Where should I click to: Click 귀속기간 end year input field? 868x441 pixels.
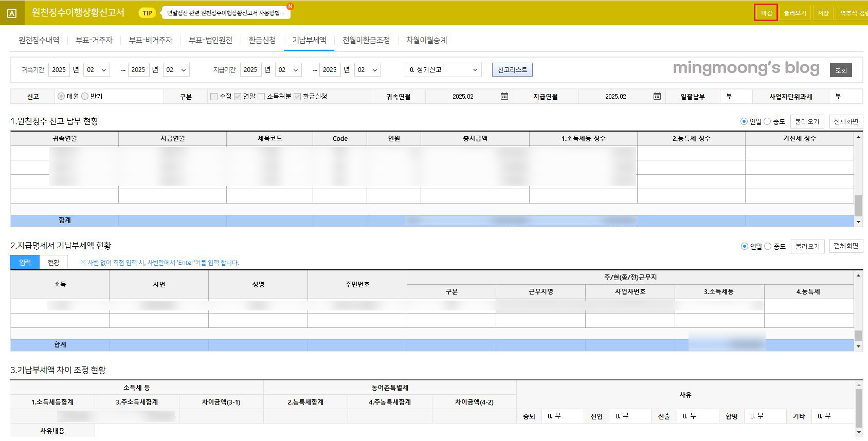pos(138,70)
